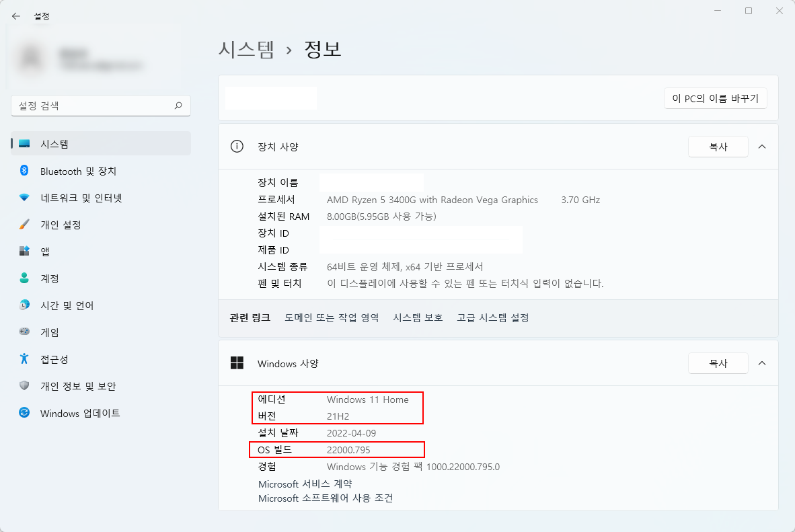Click the 관련 링크 label
Viewport: 795px width, 532px height.
tap(250, 317)
